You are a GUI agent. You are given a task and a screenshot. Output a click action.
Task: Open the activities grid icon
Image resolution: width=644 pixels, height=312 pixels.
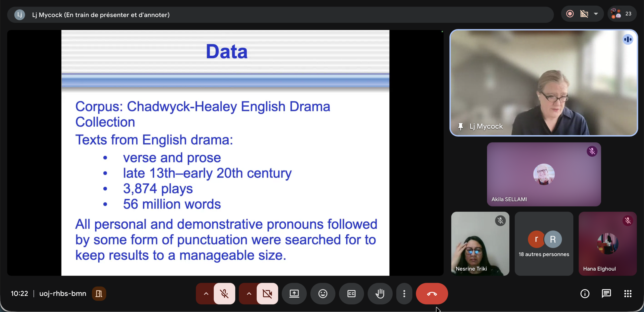(x=628, y=294)
